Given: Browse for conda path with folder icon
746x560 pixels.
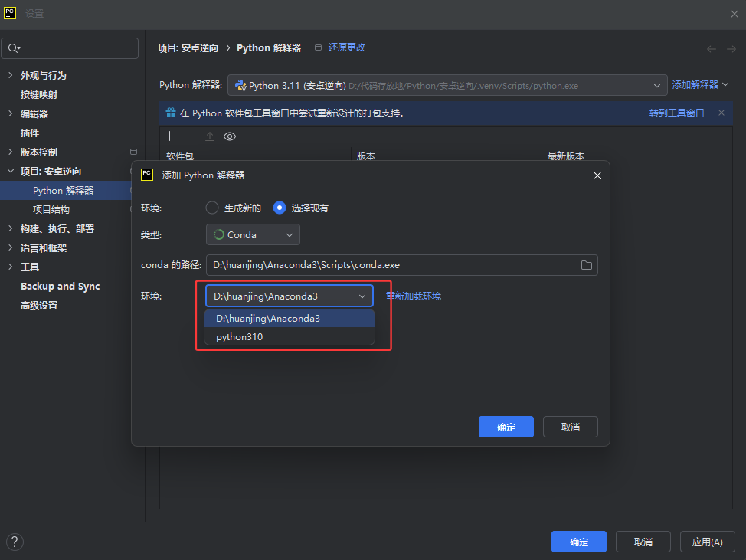Looking at the screenshot, I should click(587, 265).
